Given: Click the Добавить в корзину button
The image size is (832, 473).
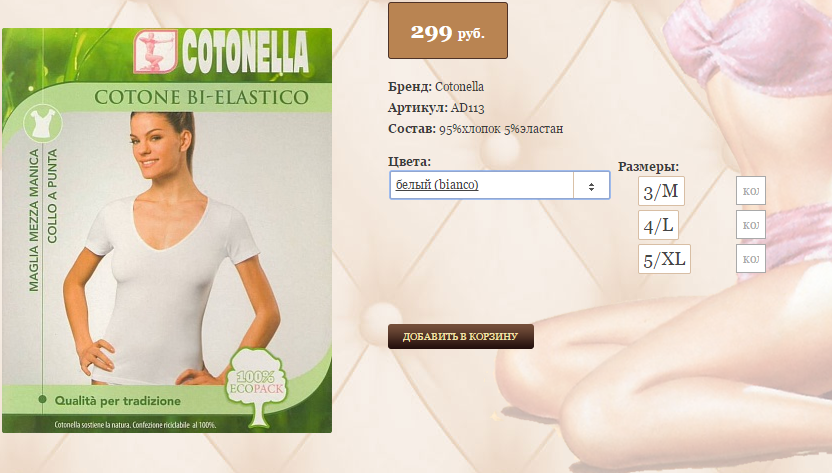Looking at the screenshot, I should [x=461, y=337].
